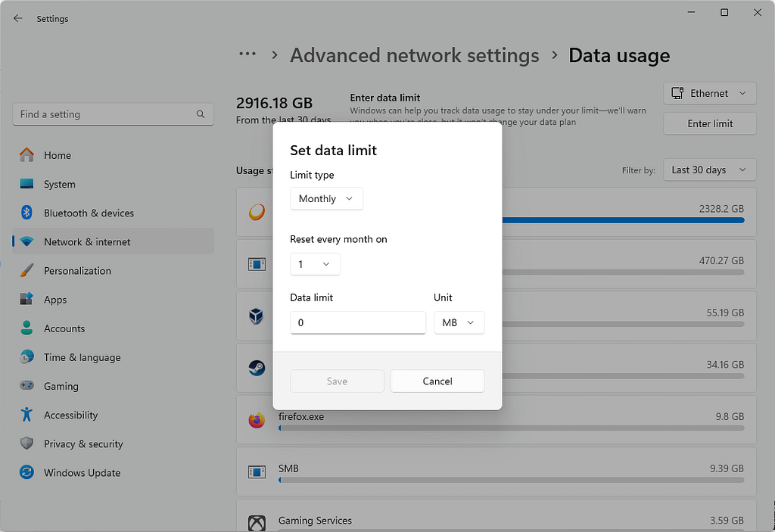Viewport: 775px width, 532px height.
Task: Click the Bluetooth & devices sidebar icon
Action: pyautogui.click(x=26, y=213)
